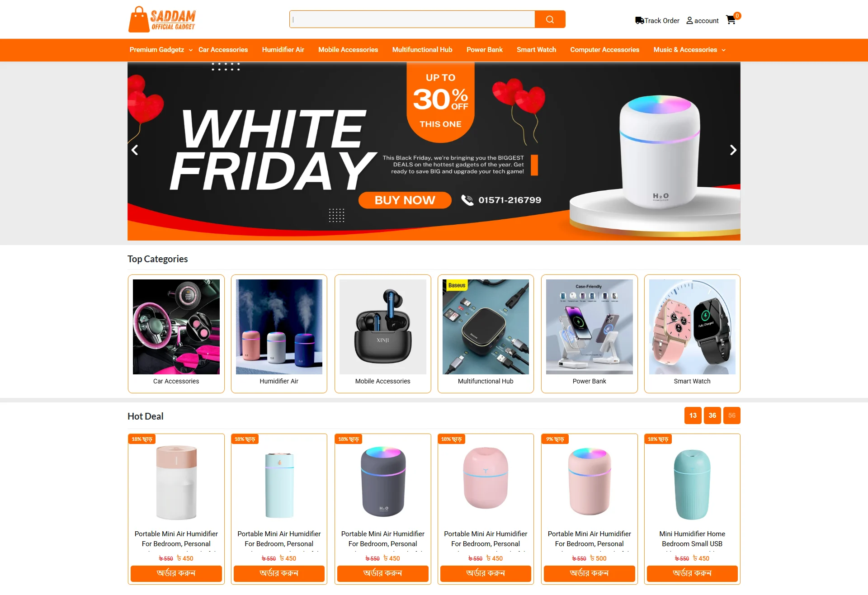Click the phone number call icon on banner

pos(467,200)
